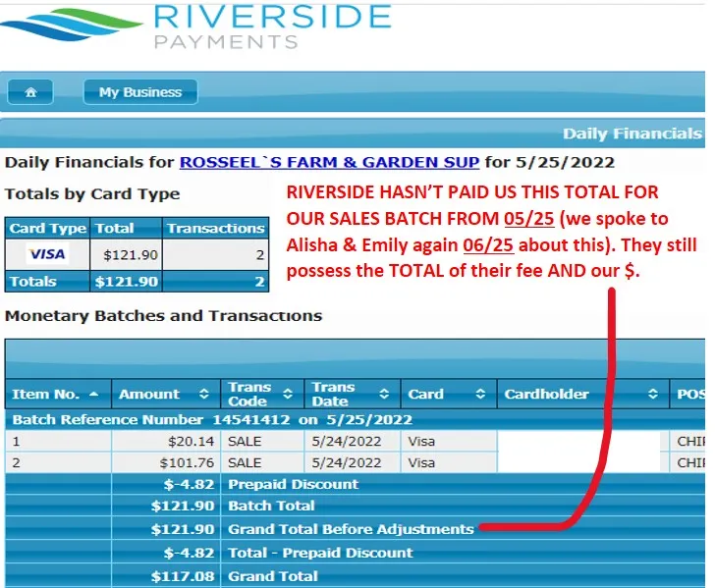Click the Batch Total label
Screen dimensions: 715x588
[271, 506]
